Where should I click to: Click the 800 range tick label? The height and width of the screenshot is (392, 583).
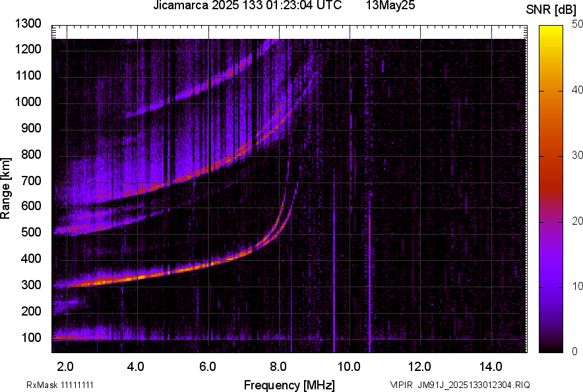tap(31, 154)
